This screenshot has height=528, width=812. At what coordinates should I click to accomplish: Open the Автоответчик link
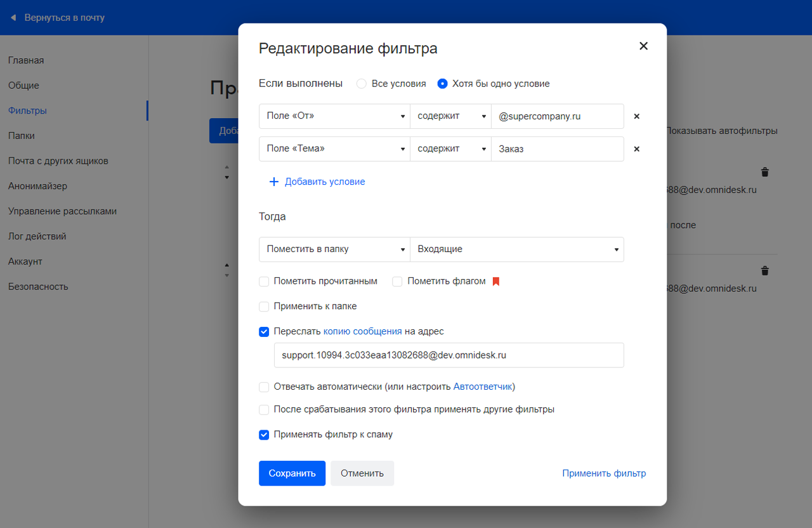(483, 386)
